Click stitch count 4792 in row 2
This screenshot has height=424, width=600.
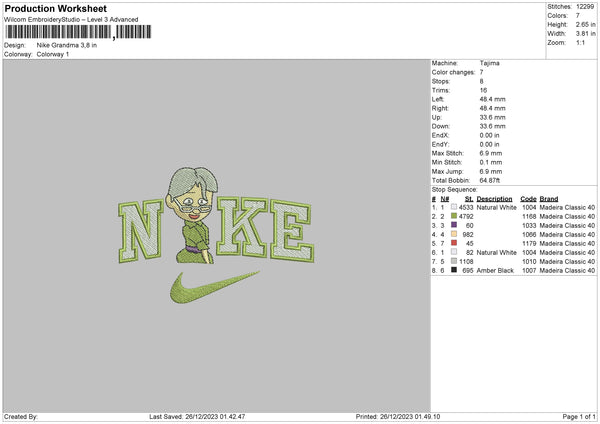466,217
